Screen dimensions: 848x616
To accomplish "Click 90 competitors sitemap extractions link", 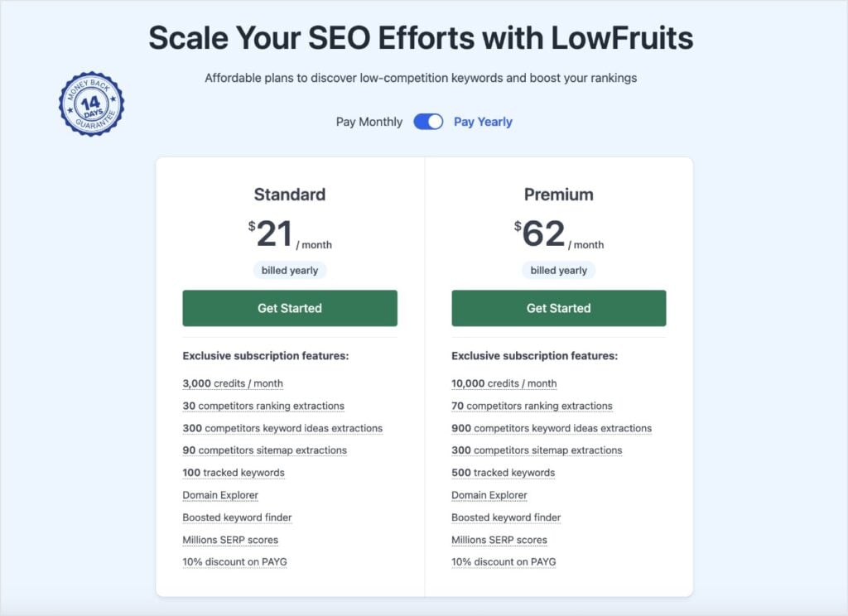I will coord(263,450).
